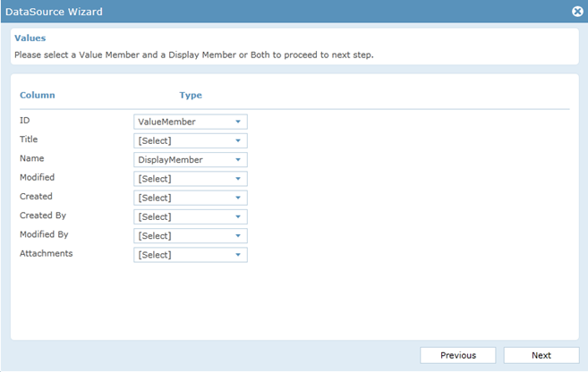Click the arrow on the Modified By dropdown
The width and height of the screenshot is (588, 372).
238,236
